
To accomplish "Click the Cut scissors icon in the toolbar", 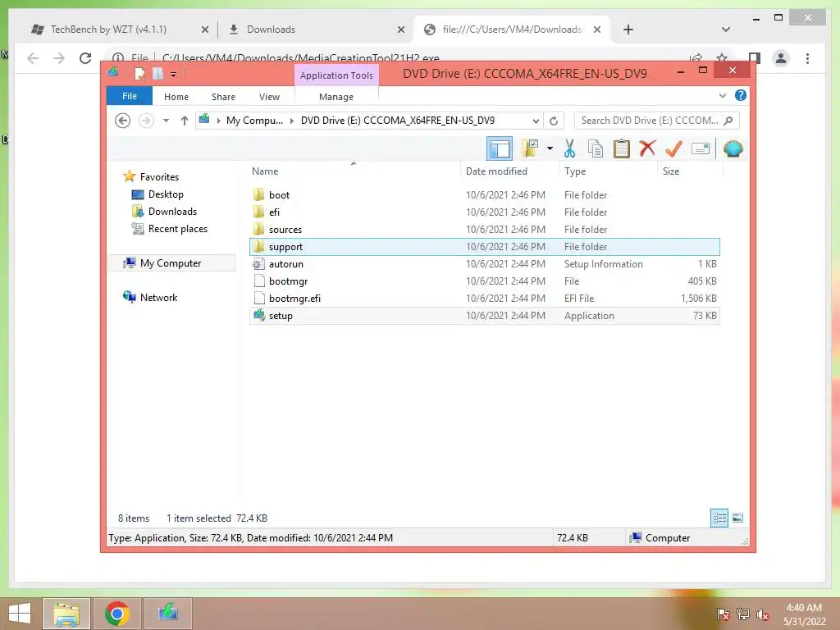I will [x=569, y=149].
